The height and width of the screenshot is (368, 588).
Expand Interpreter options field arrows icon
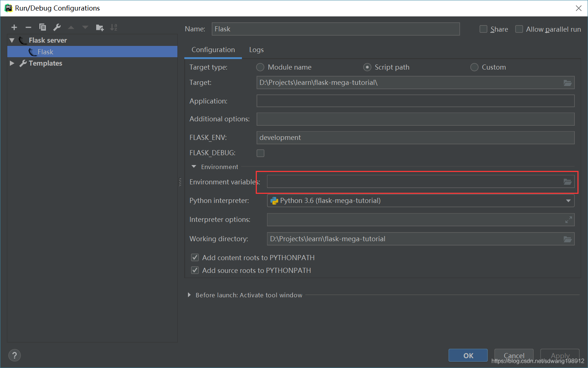(x=568, y=220)
